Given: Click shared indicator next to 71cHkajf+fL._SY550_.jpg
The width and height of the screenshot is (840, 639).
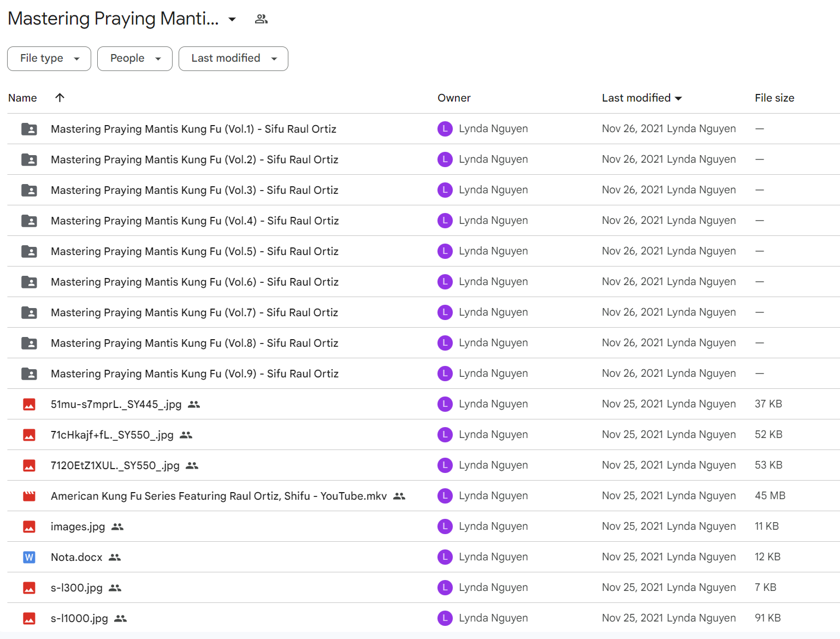Looking at the screenshot, I should point(186,435).
